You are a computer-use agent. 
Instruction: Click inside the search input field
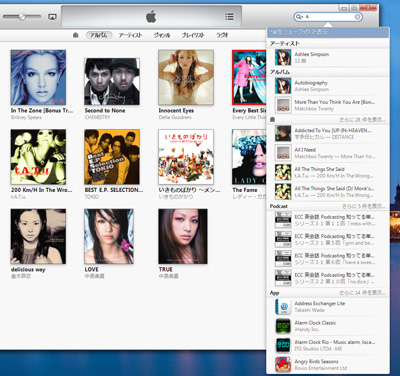(x=328, y=17)
